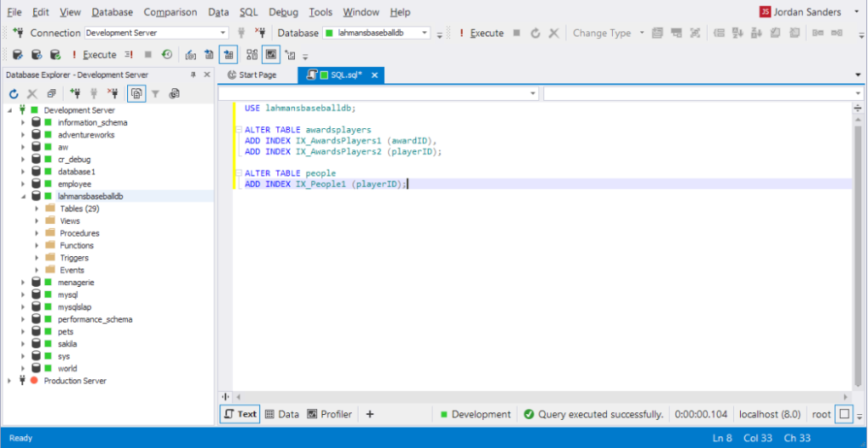Click the red exclamation Execute icon in top toolbar
This screenshot has width=868, height=448.
(x=461, y=33)
